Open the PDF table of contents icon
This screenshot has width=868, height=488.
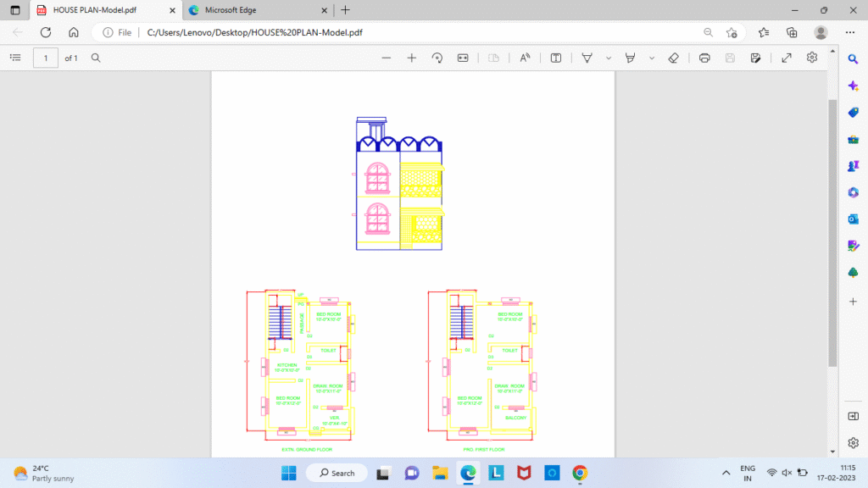coord(15,58)
